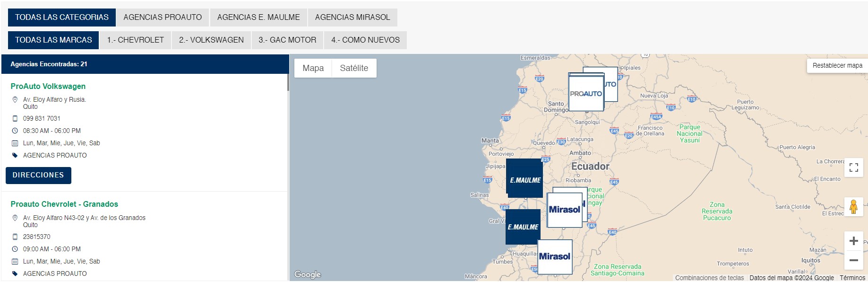This screenshot has height=282, width=868.
Task: Filter by 2.- VOLKSWAGEN brand
Action: pyautogui.click(x=211, y=40)
